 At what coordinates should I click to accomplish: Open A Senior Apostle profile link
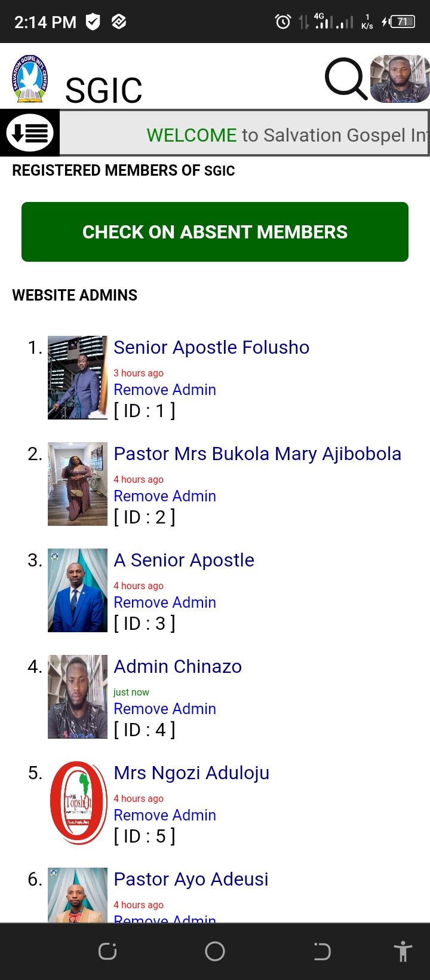pos(184,560)
